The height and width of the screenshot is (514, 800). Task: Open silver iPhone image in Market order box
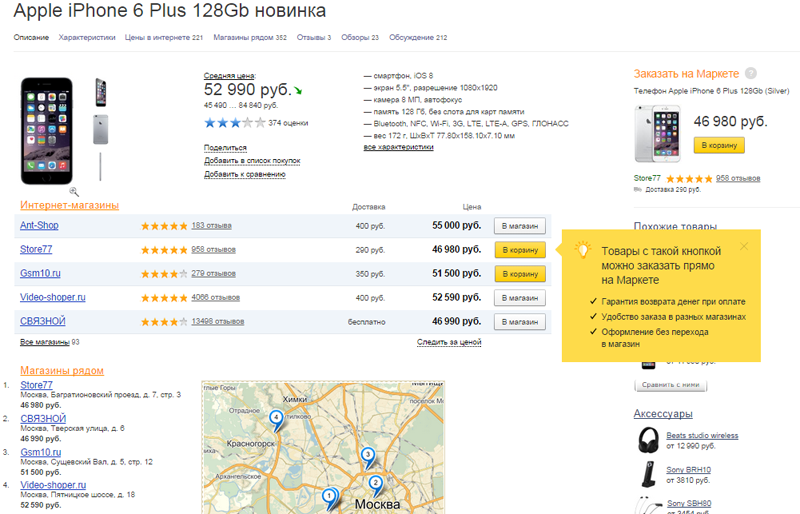pyautogui.click(x=657, y=134)
